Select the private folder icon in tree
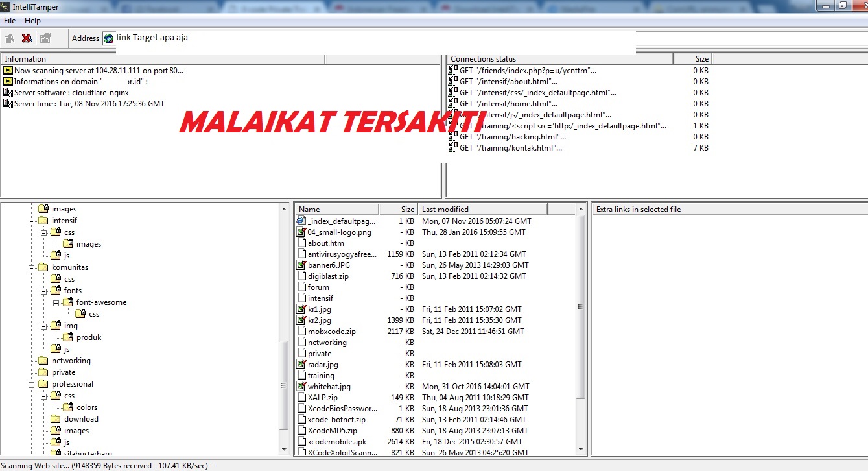This screenshot has height=471, width=868. (43, 372)
